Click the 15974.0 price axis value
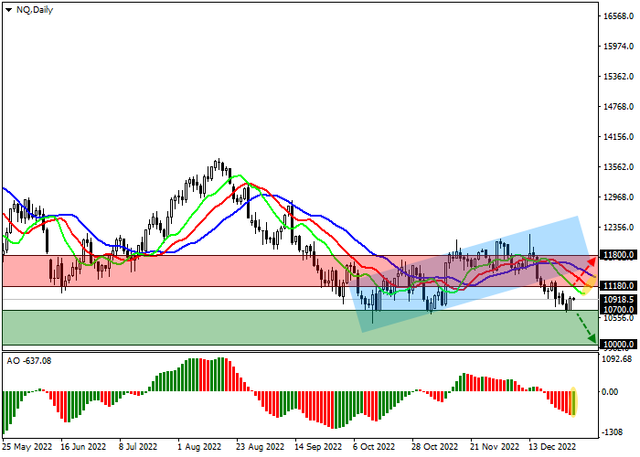Screen dimensions: 640x457 (x=618, y=46)
